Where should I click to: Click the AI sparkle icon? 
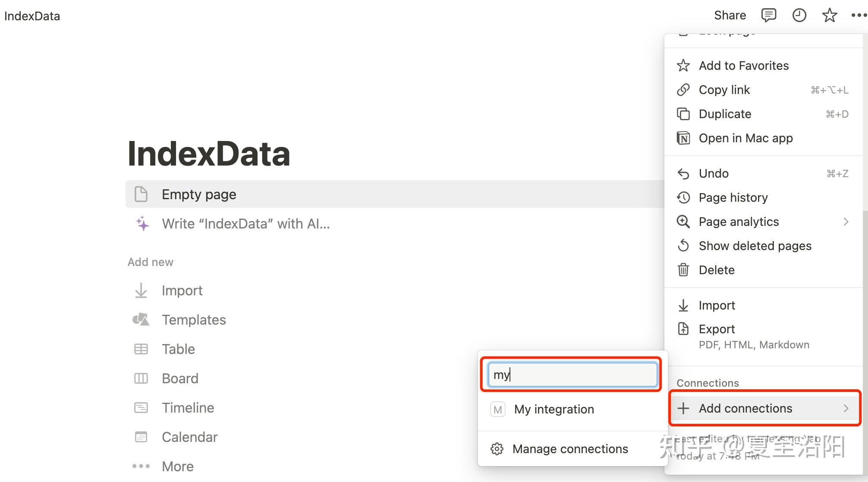point(142,224)
